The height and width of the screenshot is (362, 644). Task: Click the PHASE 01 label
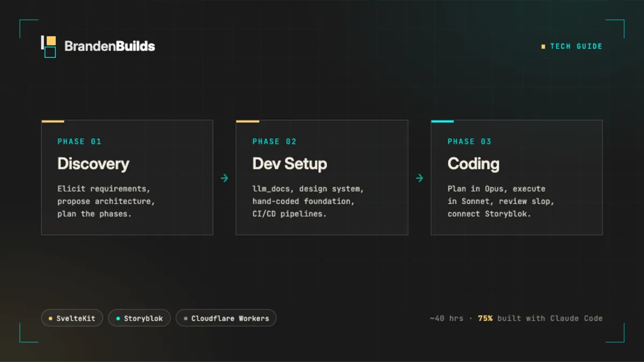coord(79,142)
